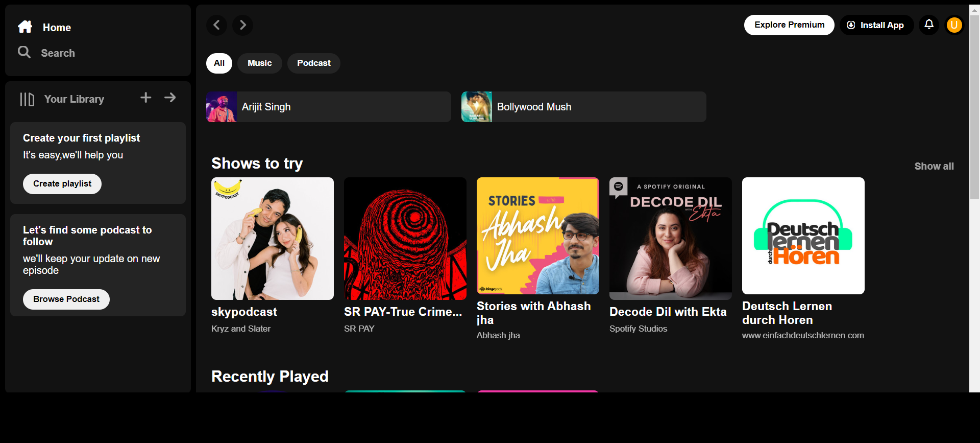This screenshot has height=443, width=980.
Task: Select the Podcast filter chip
Action: click(x=313, y=63)
